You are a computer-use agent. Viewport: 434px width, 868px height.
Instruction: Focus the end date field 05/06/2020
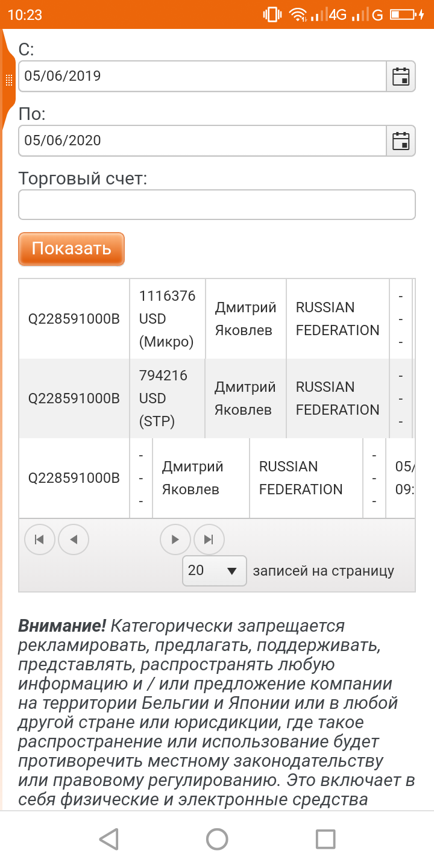click(x=202, y=141)
